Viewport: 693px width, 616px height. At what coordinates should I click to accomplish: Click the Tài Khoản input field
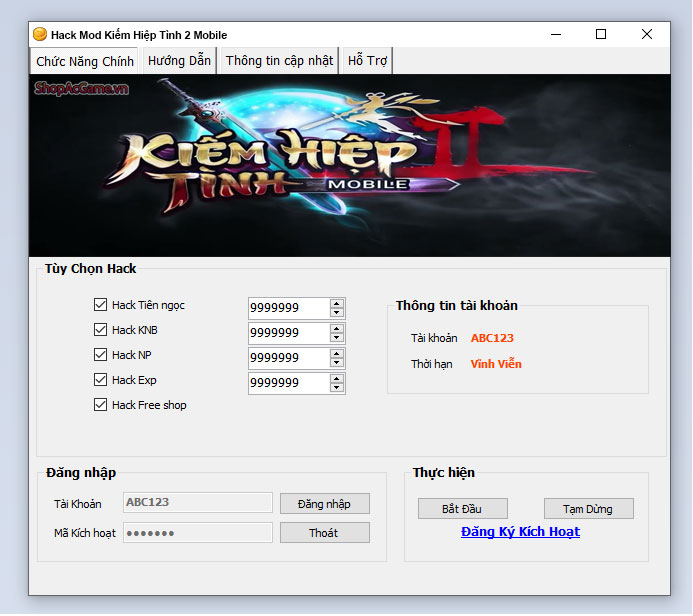[x=198, y=503]
